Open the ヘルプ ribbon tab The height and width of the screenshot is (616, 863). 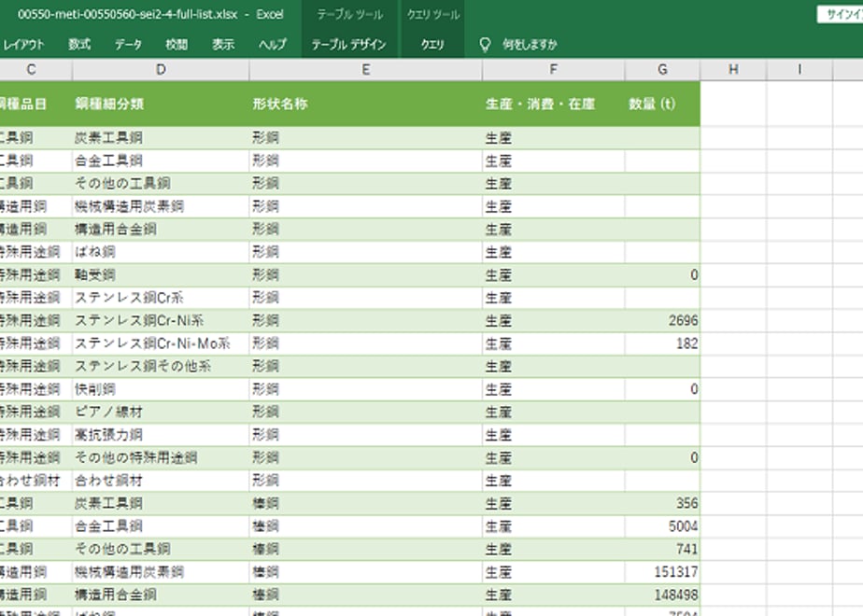(x=273, y=45)
